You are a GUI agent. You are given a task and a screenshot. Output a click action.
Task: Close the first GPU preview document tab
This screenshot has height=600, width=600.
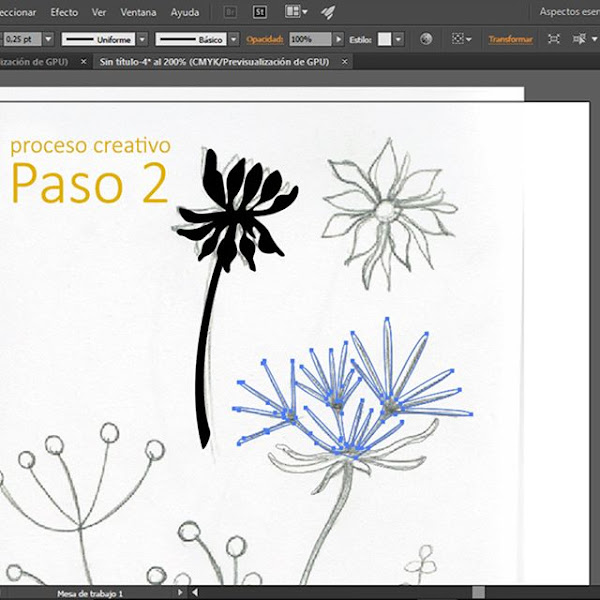point(83,62)
